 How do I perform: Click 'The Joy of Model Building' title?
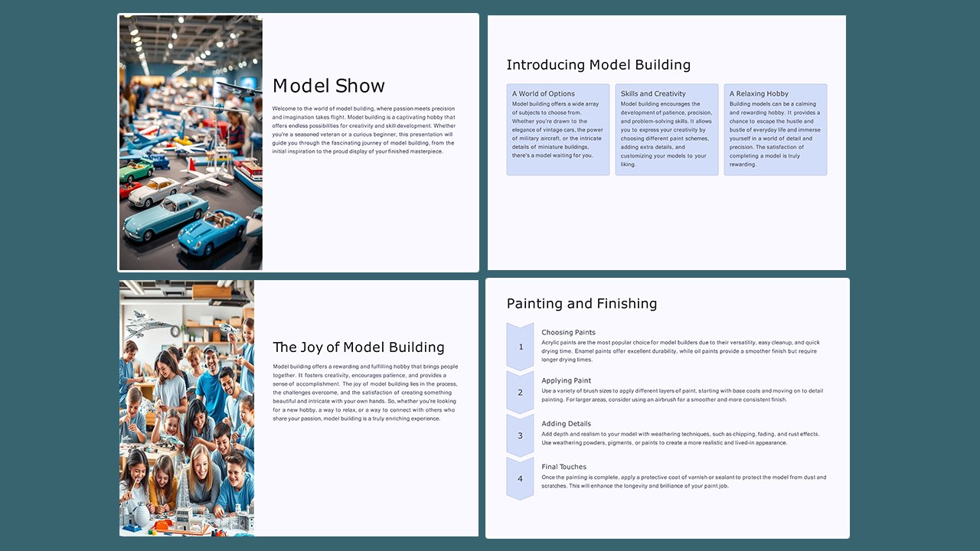click(359, 347)
